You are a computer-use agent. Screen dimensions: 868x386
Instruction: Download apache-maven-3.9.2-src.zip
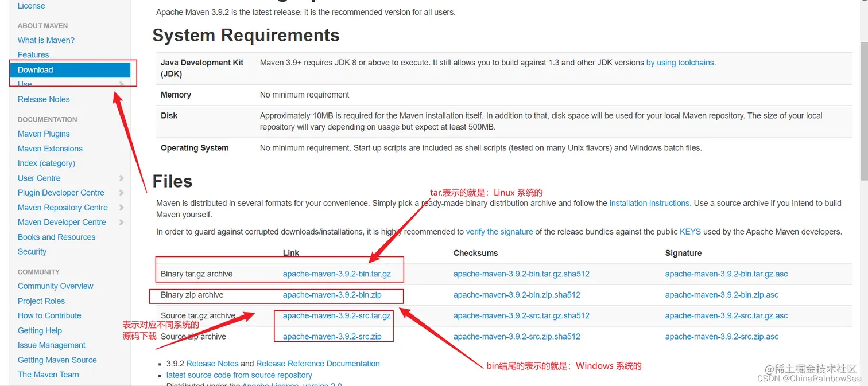[x=332, y=337]
